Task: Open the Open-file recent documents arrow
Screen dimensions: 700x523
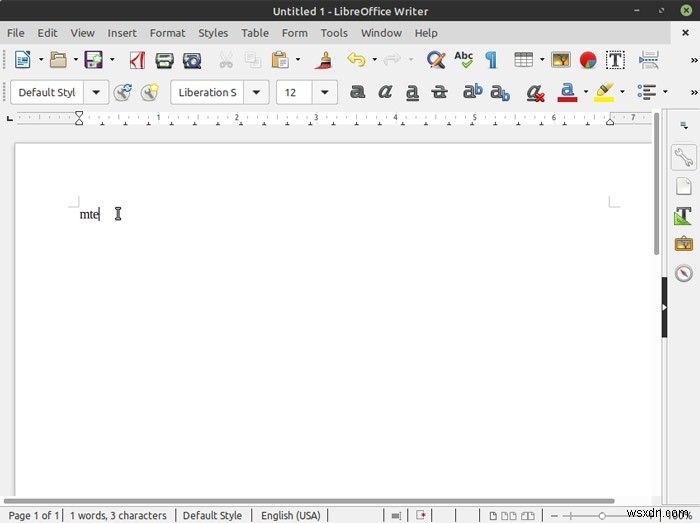Action: (x=76, y=59)
